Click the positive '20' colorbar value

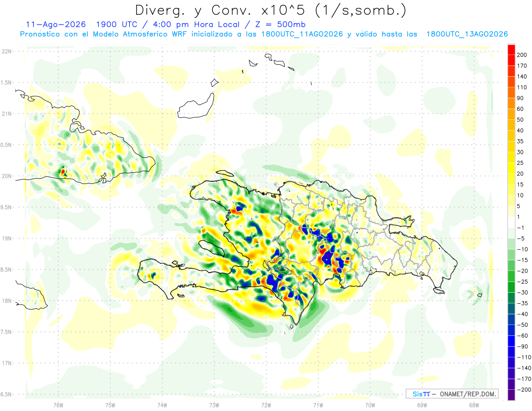coord(520,174)
